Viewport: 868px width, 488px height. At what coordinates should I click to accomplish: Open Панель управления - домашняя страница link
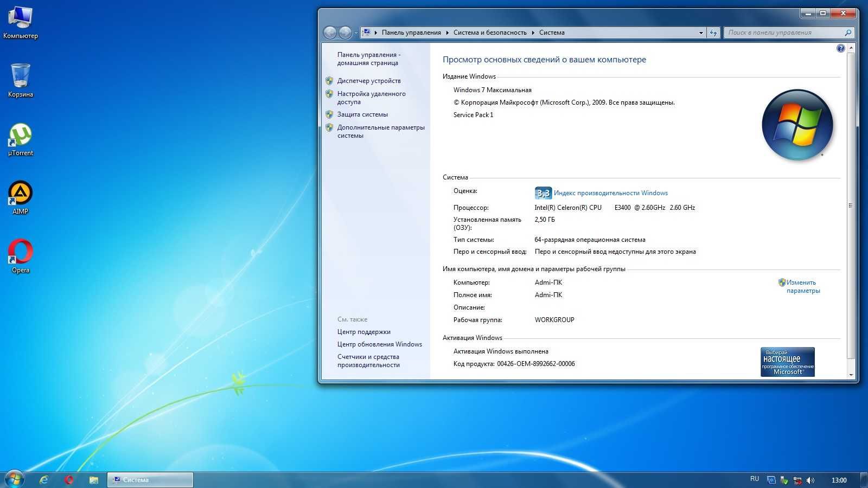[369, 59]
